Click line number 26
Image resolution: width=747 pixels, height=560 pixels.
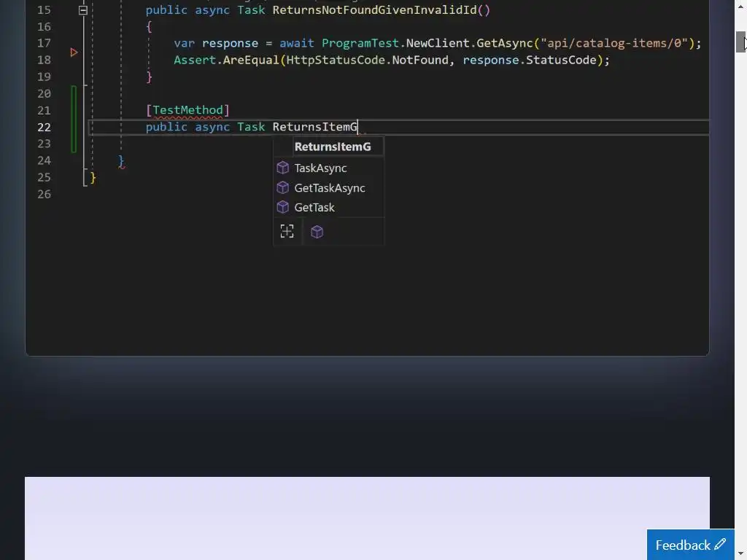[44, 194]
